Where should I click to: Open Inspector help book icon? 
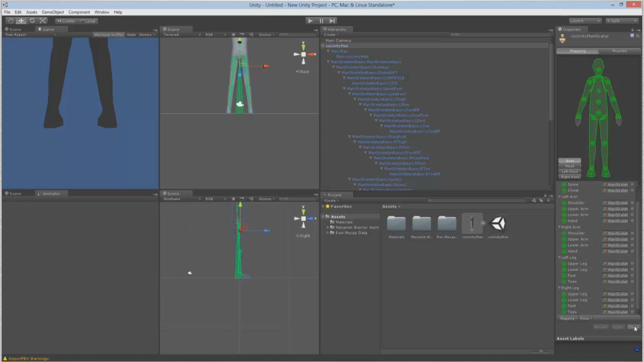[632, 36]
